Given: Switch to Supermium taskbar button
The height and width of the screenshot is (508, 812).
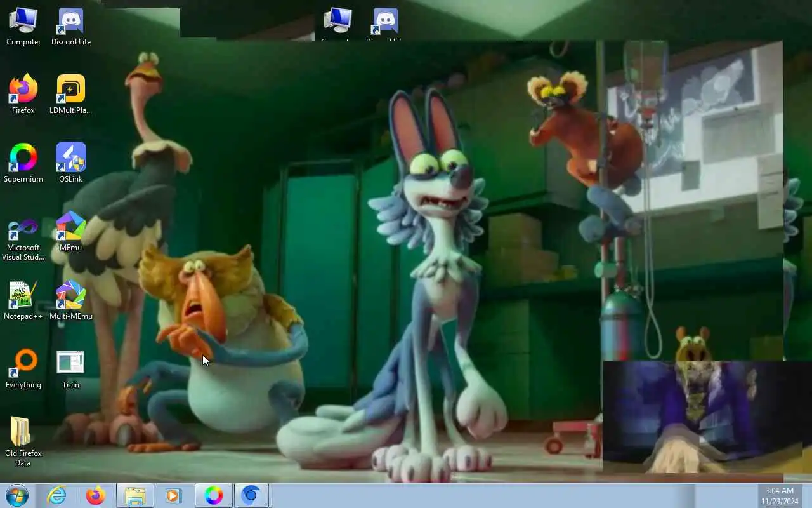Looking at the screenshot, I should coord(214,495).
